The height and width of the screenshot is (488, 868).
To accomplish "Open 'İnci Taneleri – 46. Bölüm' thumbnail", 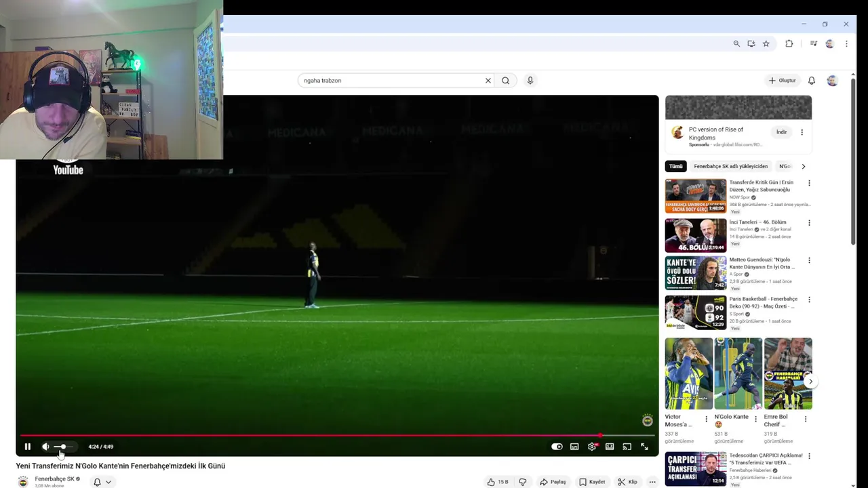I will click(x=696, y=235).
